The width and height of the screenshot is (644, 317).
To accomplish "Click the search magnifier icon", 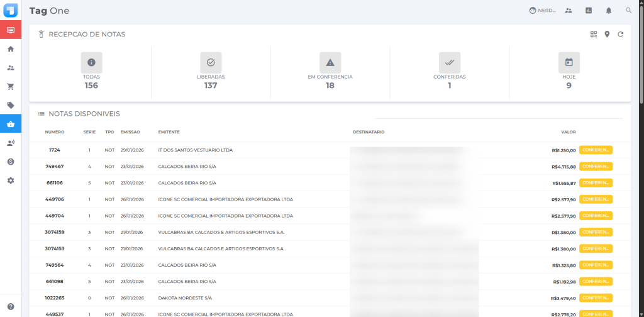I will [x=628, y=11].
